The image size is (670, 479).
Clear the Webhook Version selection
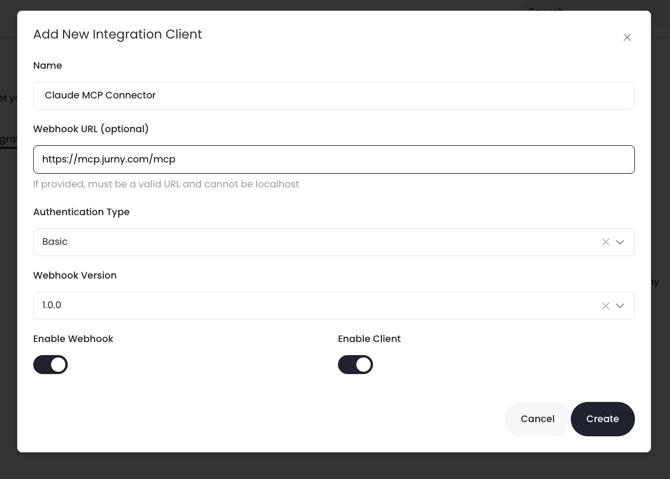pos(605,306)
